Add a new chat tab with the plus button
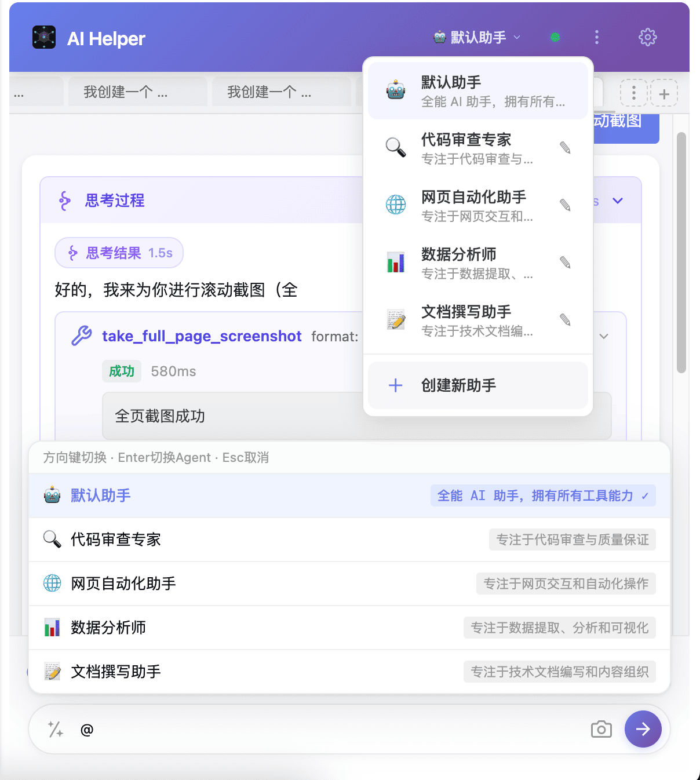Image resolution: width=700 pixels, height=780 pixels. [664, 93]
